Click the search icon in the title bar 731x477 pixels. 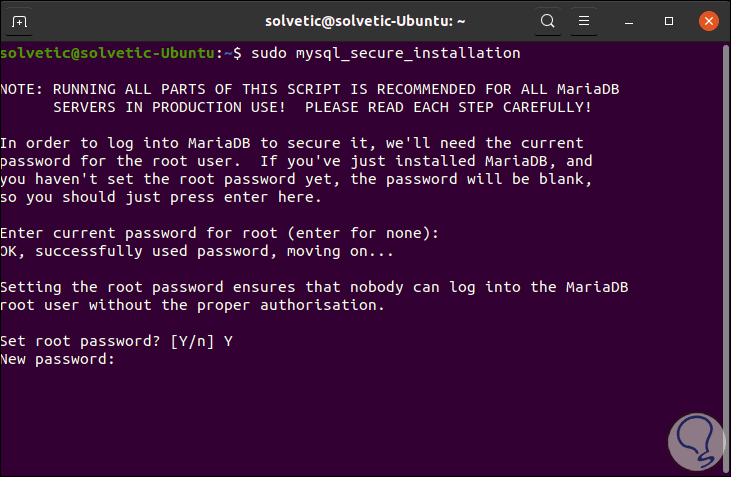point(547,20)
